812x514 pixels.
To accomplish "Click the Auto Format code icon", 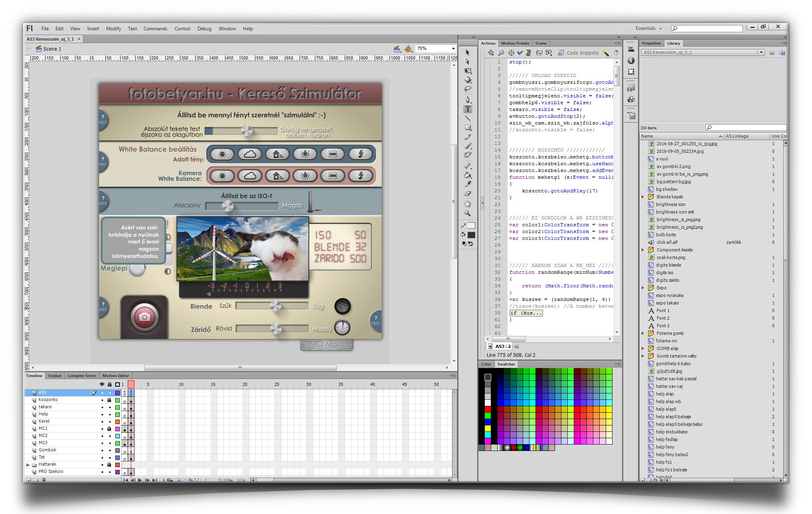I will point(529,53).
